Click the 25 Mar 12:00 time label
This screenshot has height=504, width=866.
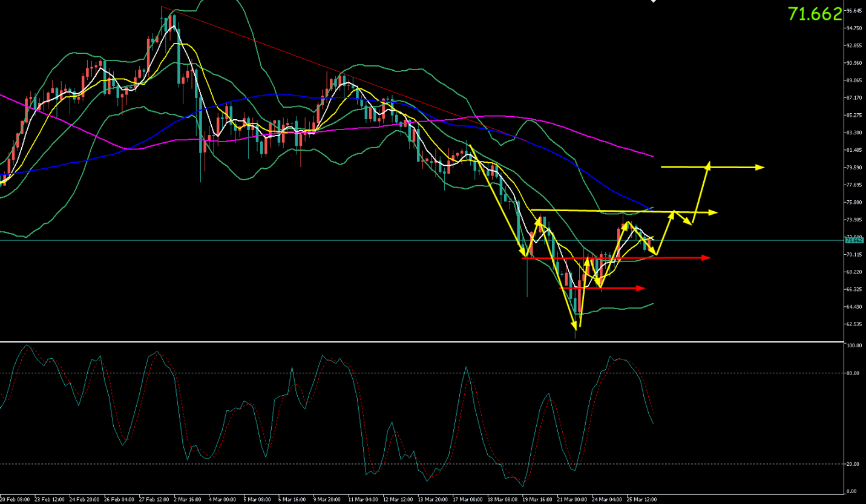pos(641,500)
